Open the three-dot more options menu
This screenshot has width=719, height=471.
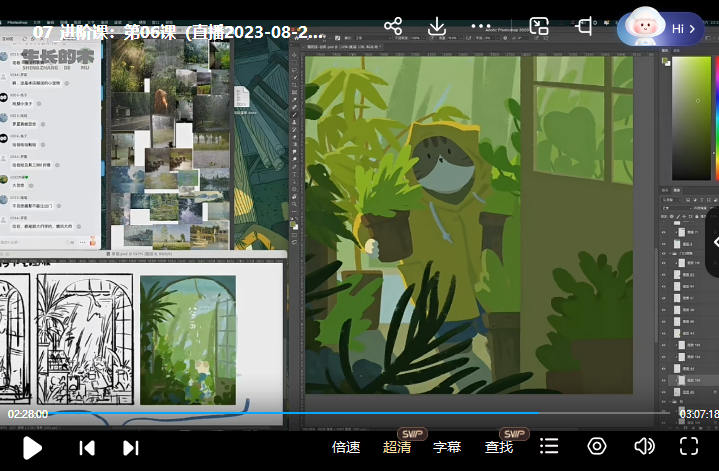point(481,27)
